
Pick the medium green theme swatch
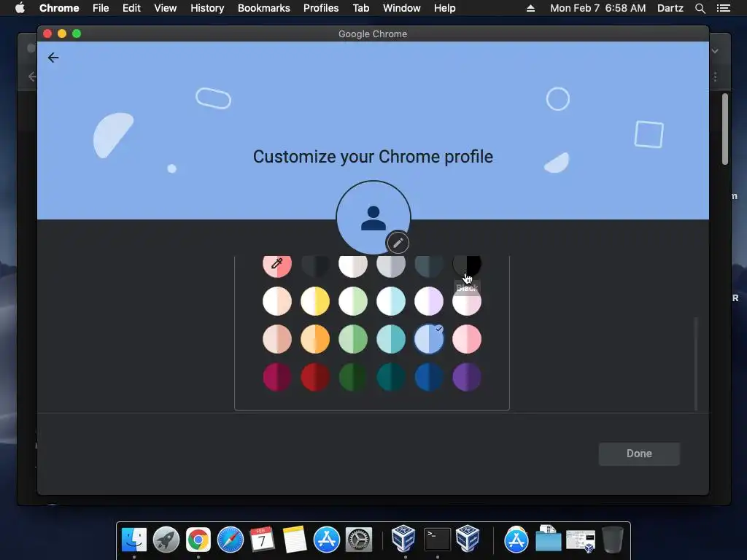coord(353,339)
